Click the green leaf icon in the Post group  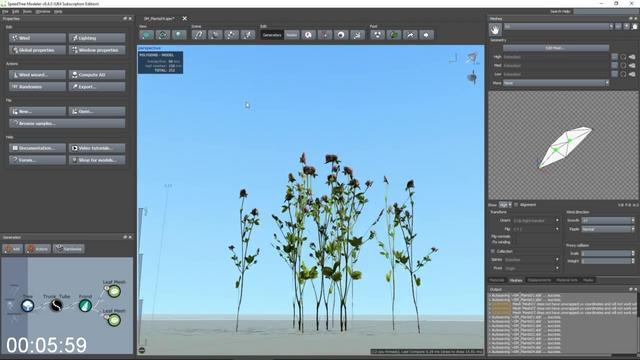[394, 35]
